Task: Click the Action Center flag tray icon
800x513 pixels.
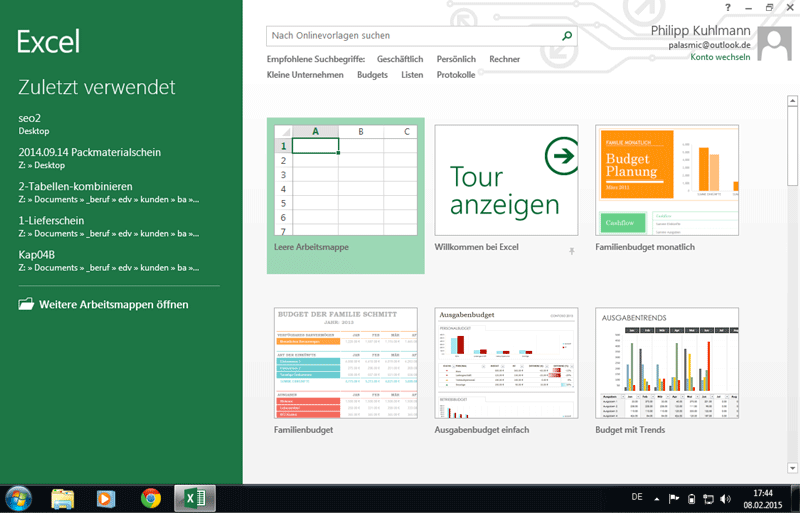Action: [674, 499]
